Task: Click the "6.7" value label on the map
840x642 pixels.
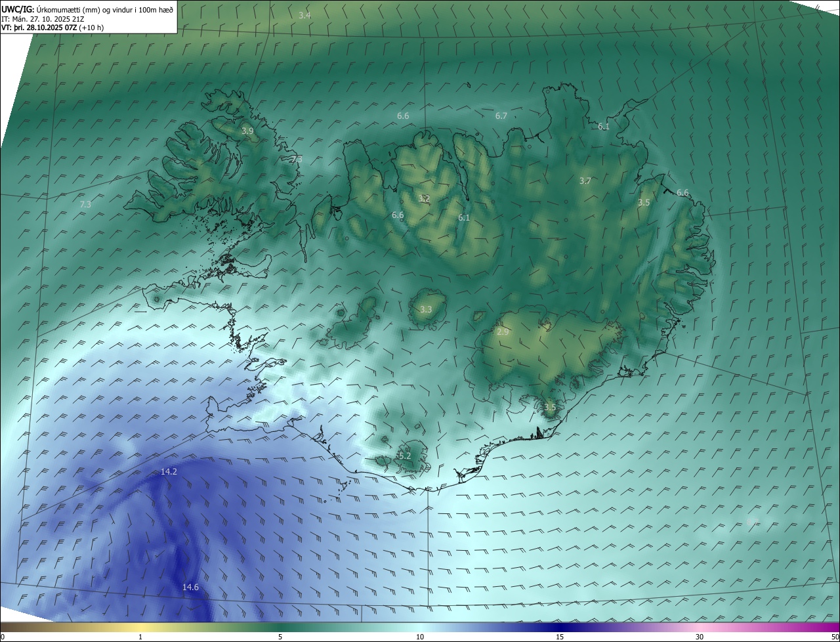Action: [501, 116]
